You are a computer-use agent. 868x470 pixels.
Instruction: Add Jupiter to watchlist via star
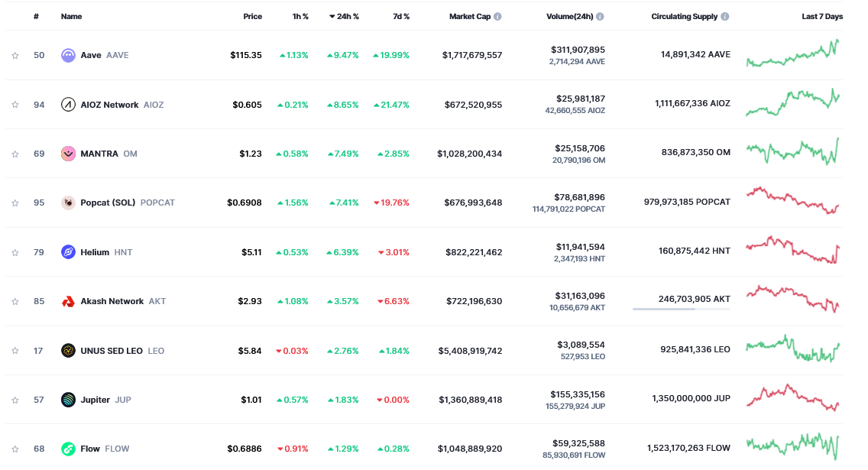point(15,400)
